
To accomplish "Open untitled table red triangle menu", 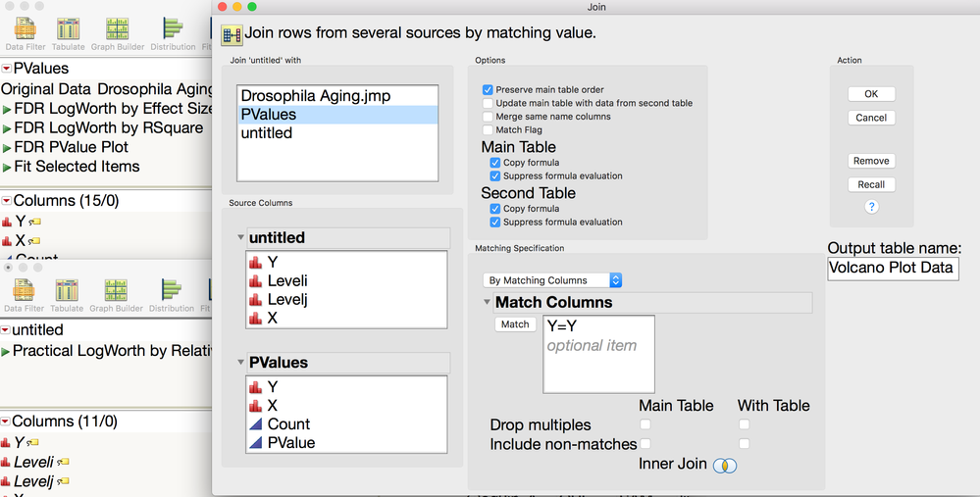I will (5, 330).
